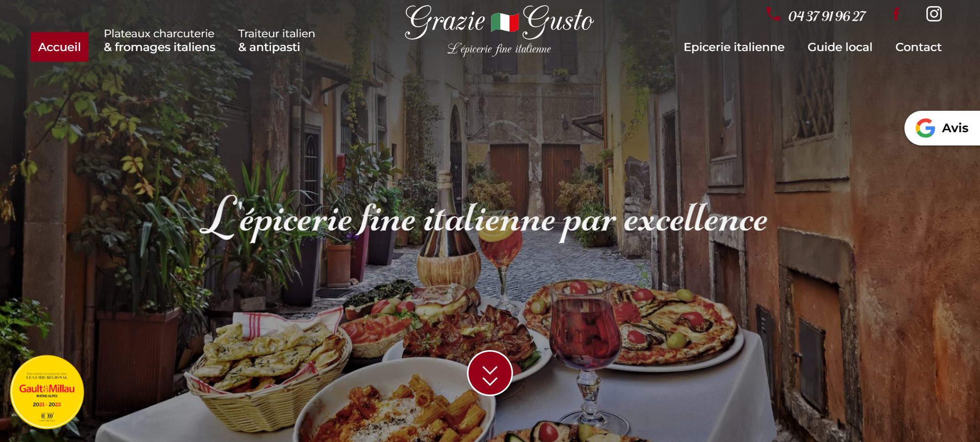Open the Guide local menu
This screenshot has height=442, width=980.
tap(840, 47)
